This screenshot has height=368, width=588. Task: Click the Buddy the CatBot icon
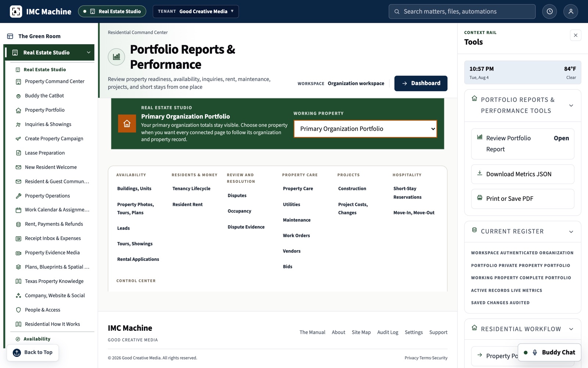[x=18, y=96]
